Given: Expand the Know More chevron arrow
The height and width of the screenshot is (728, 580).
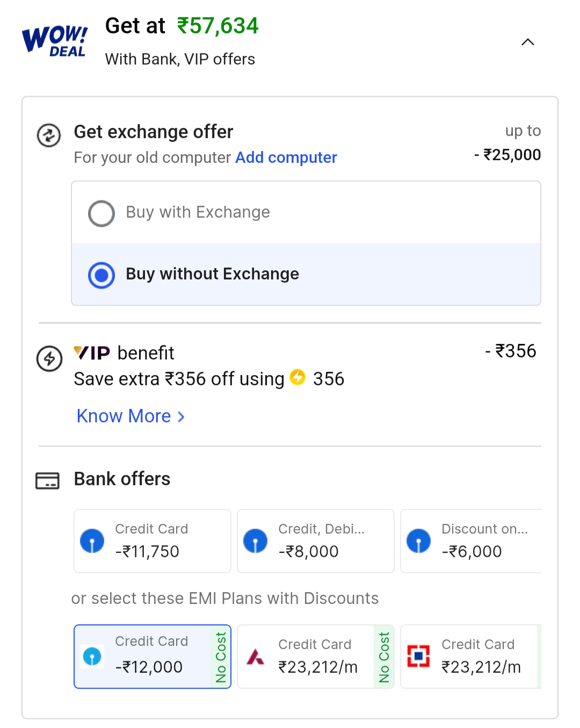Looking at the screenshot, I should 181,417.
